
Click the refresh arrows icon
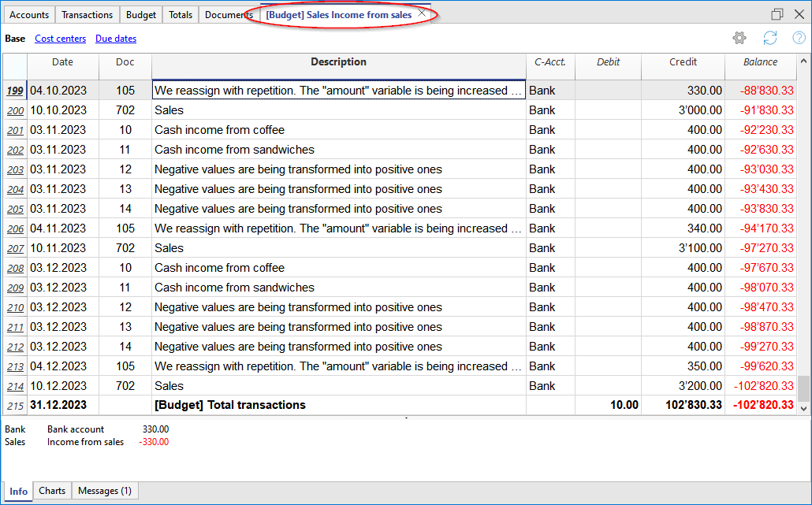tap(770, 39)
